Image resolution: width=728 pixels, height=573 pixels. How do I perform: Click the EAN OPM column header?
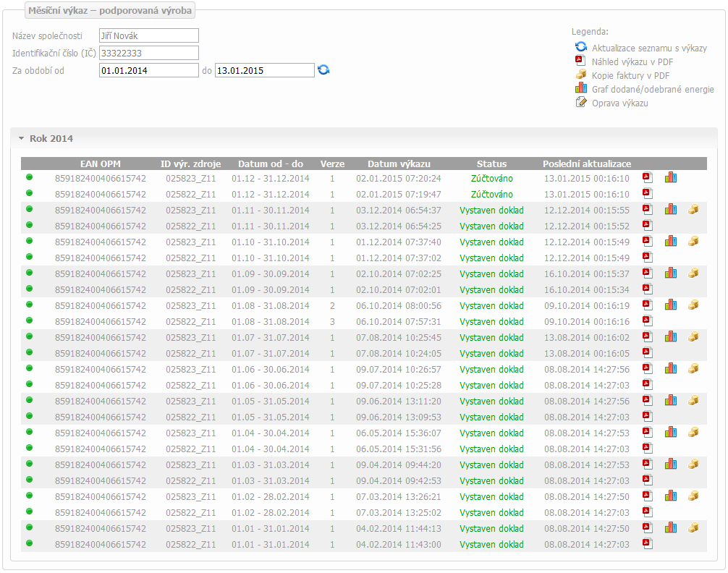click(101, 164)
